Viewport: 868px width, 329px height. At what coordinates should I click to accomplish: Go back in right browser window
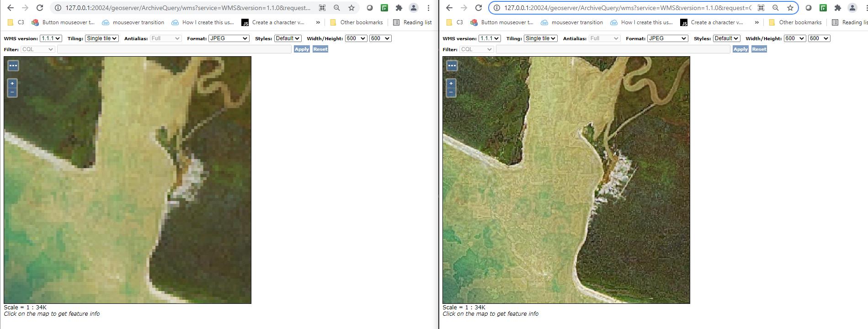(x=449, y=8)
